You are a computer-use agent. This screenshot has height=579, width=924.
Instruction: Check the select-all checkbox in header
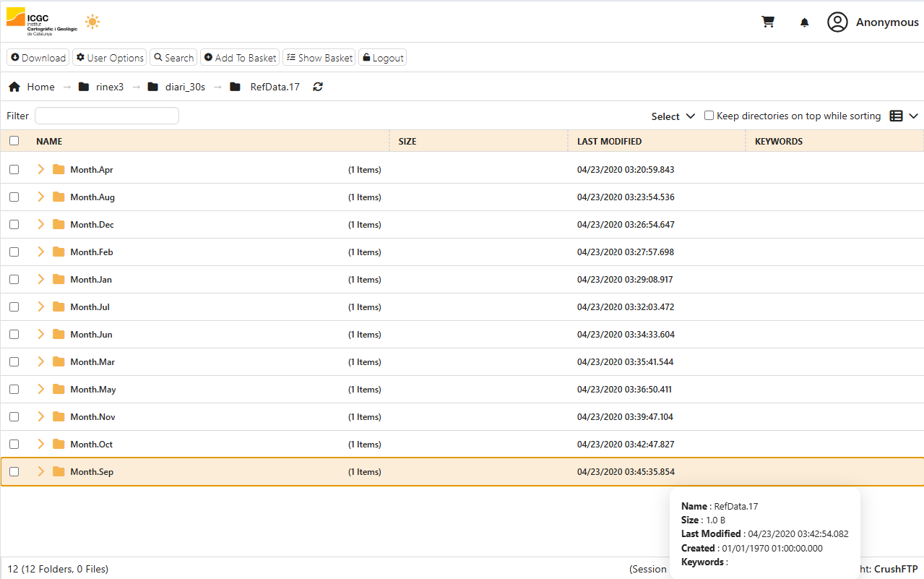pyautogui.click(x=14, y=141)
